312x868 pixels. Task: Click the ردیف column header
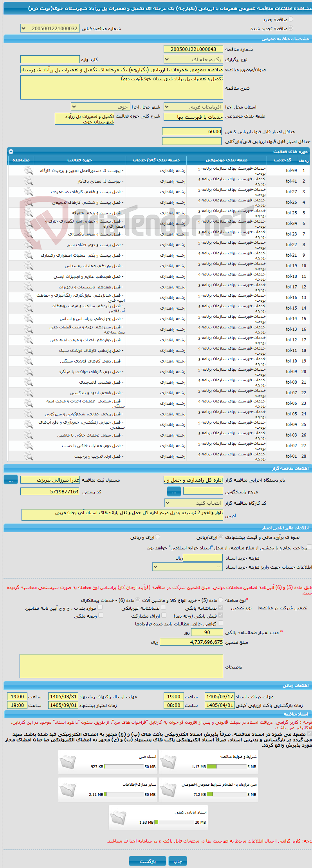click(x=303, y=160)
